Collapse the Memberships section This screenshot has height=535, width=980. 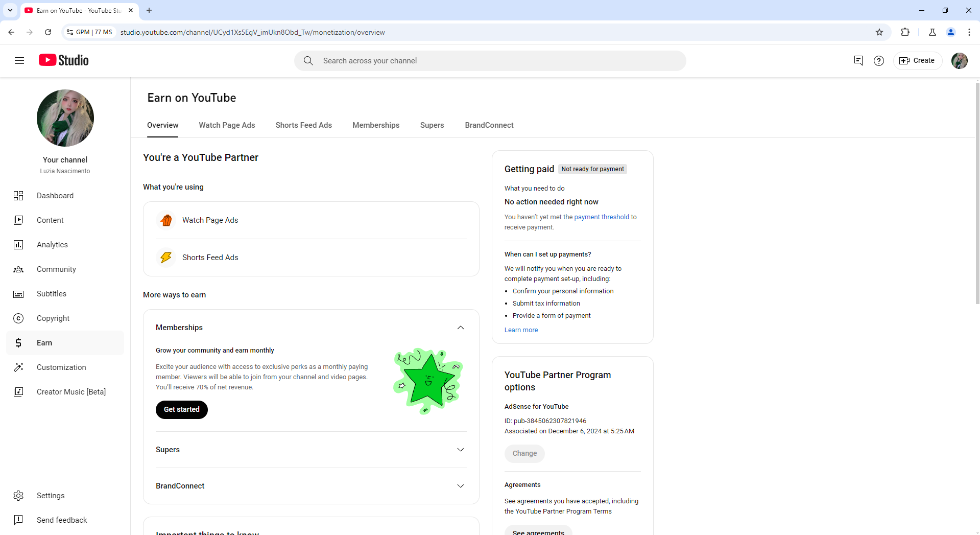(x=461, y=328)
